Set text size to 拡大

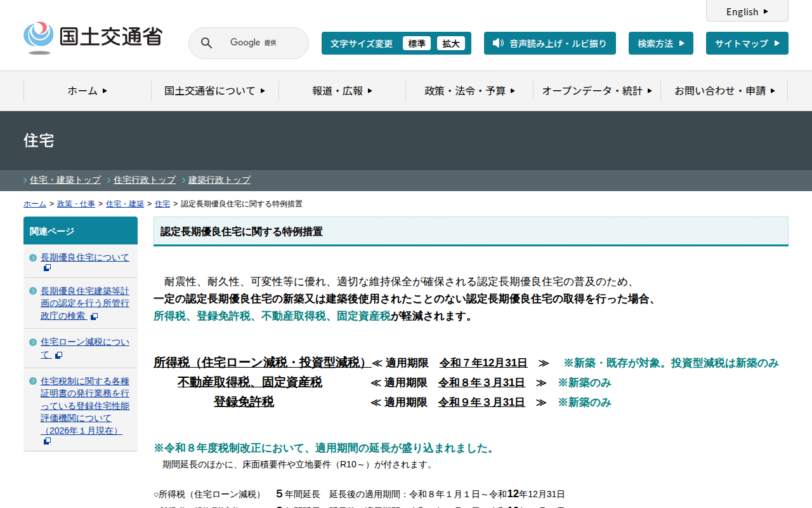pyautogui.click(x=451, y=43)
